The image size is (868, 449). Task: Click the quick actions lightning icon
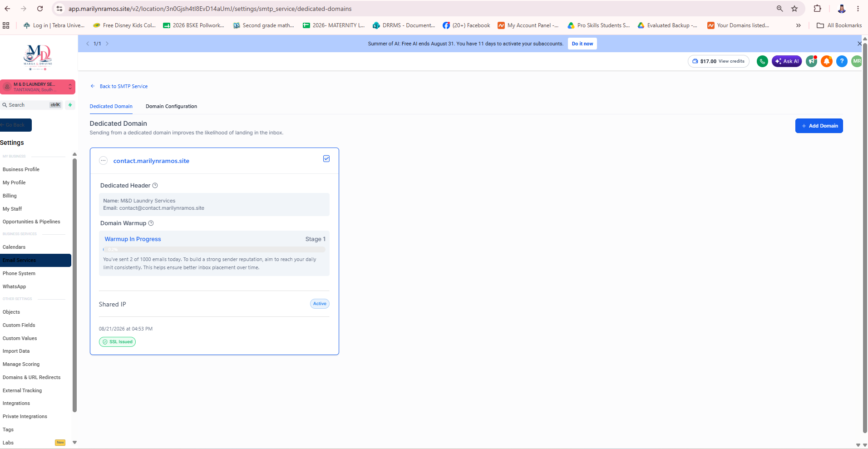(x=70, y=105)
